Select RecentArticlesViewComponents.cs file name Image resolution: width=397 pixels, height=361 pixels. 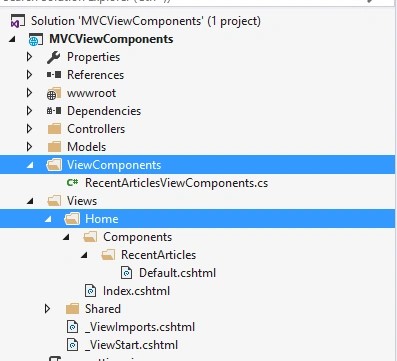pyautogui.click(x=176, y=183)
